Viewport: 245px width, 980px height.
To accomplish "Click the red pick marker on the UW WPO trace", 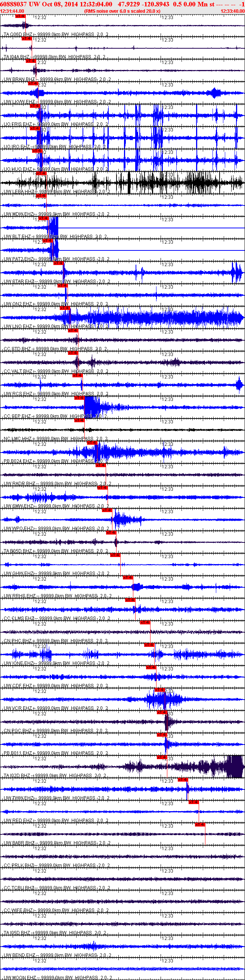I will point(107,510).
